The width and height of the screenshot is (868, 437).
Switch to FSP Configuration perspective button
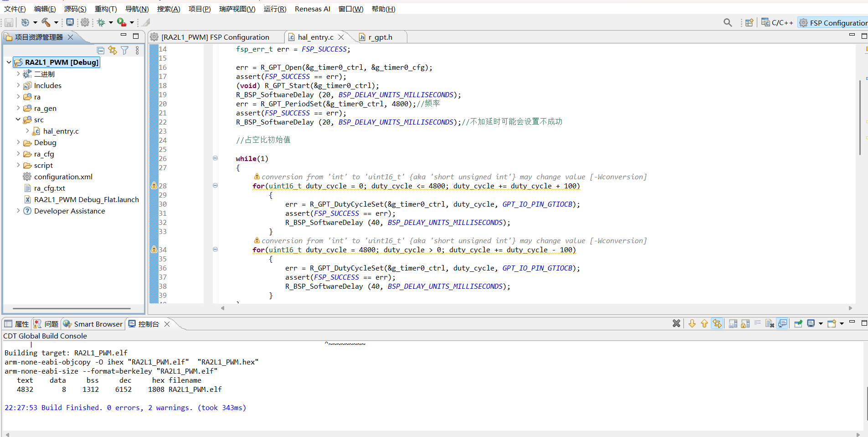point(833,22)
